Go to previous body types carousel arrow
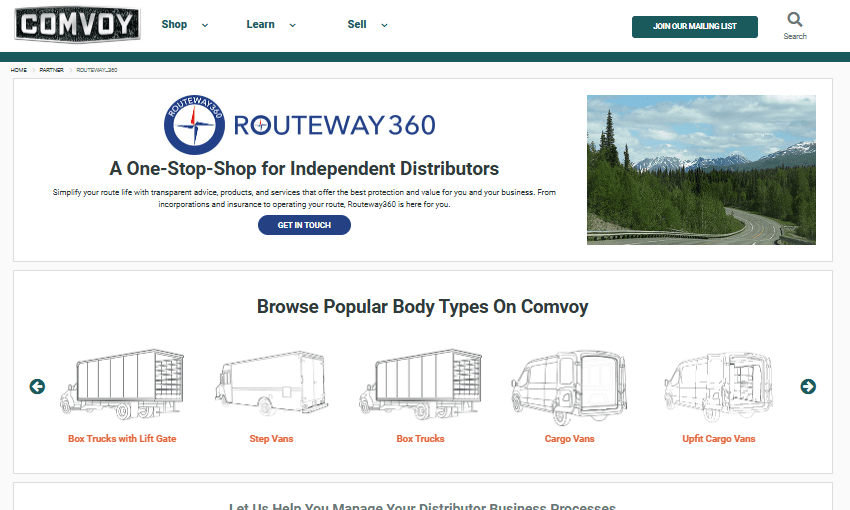The width and height of the screenshot is (850, 510). tap(37, 386)
